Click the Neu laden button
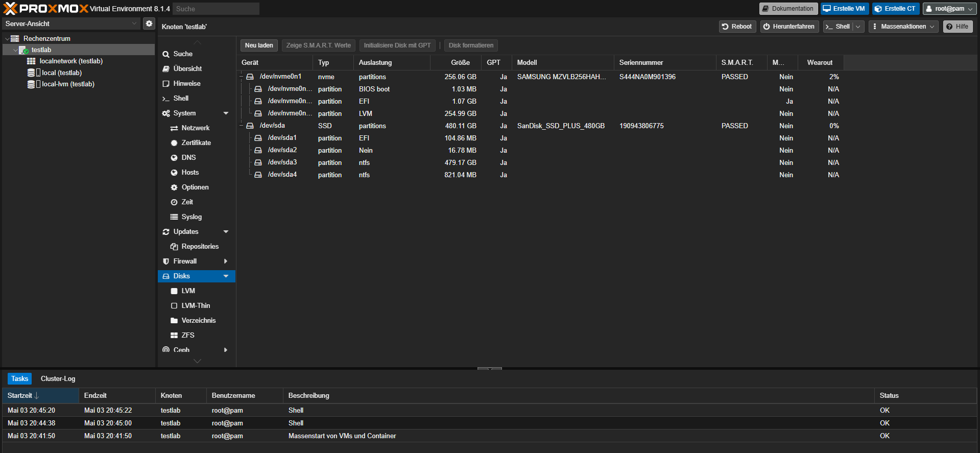Image resolution: width=980 pixels, height=453 pixels. click(x=259, y=45)
